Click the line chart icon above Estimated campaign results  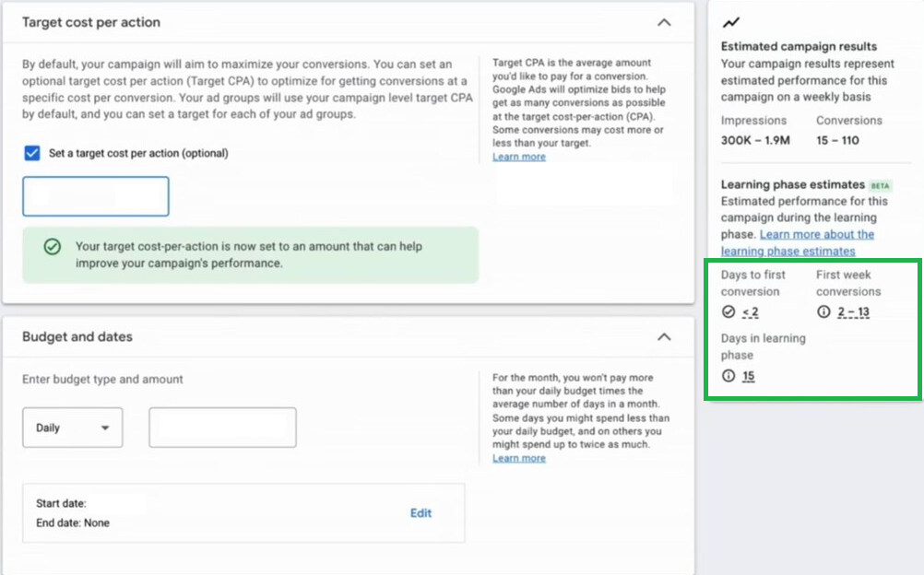pos(731,21)
